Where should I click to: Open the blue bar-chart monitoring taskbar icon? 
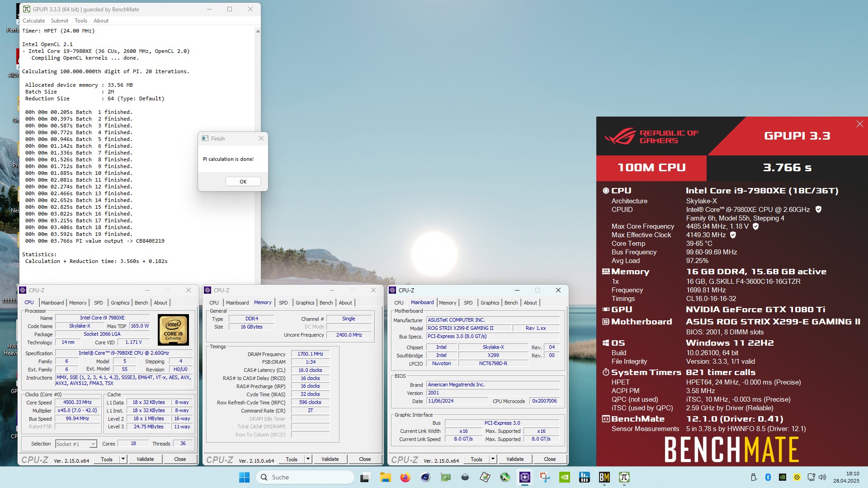585,477
